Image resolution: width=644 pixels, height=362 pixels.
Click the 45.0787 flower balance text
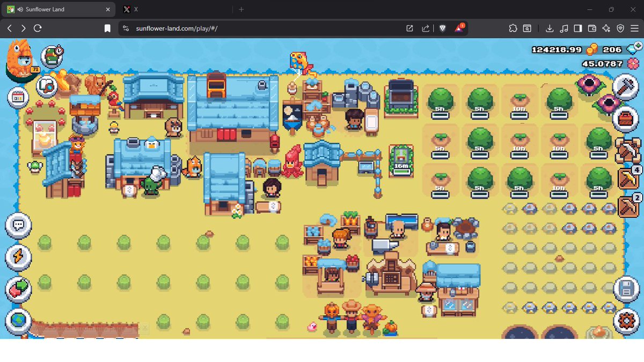coord(602,64)
